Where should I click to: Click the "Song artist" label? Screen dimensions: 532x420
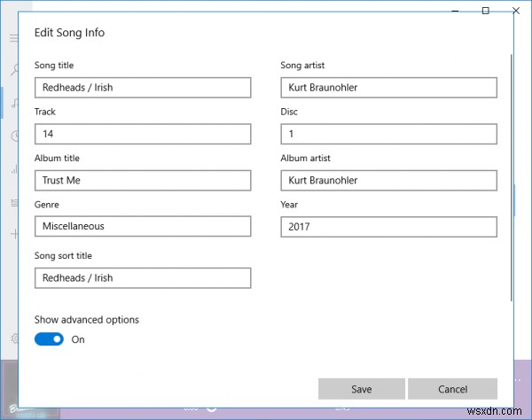coord(302,65)
